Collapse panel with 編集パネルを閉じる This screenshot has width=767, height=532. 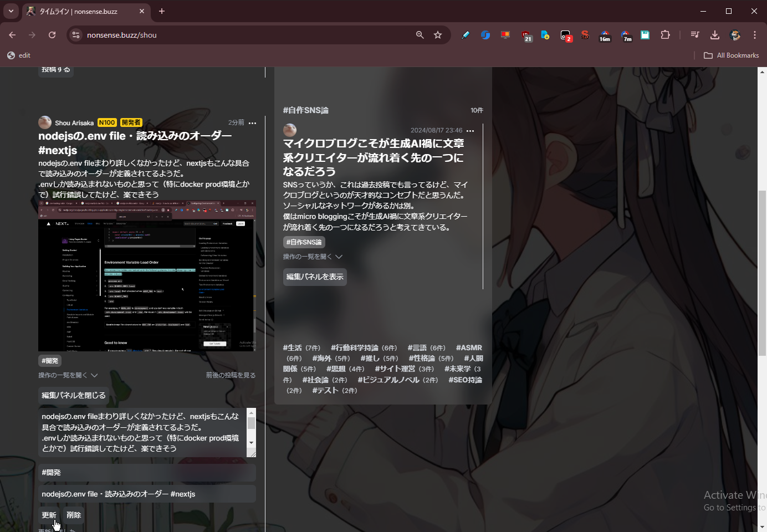(x=73, y=395)
